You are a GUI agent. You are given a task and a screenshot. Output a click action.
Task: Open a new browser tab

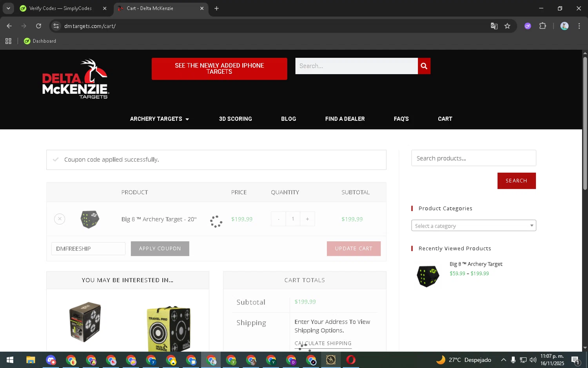(x=216, y=8)
